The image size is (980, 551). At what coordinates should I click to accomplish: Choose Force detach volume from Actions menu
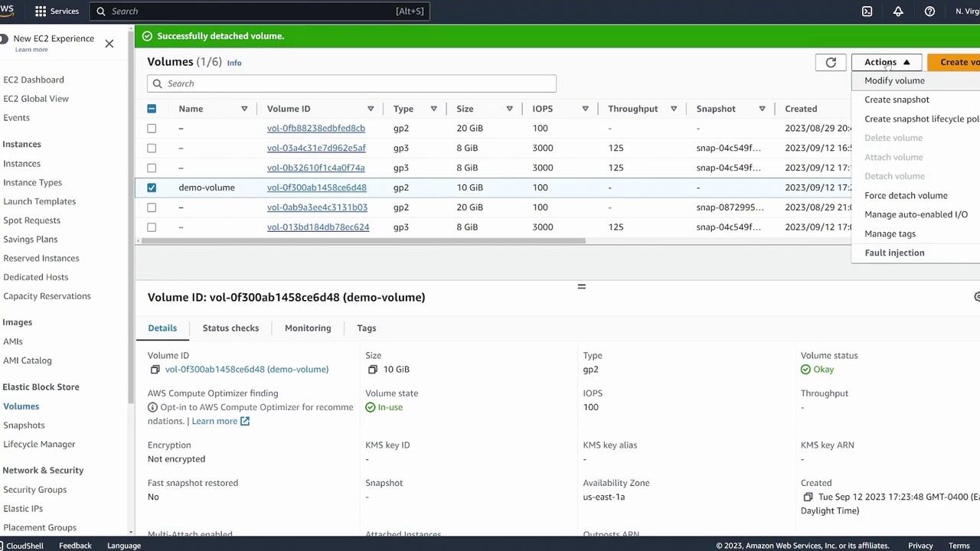click(906, 195)
